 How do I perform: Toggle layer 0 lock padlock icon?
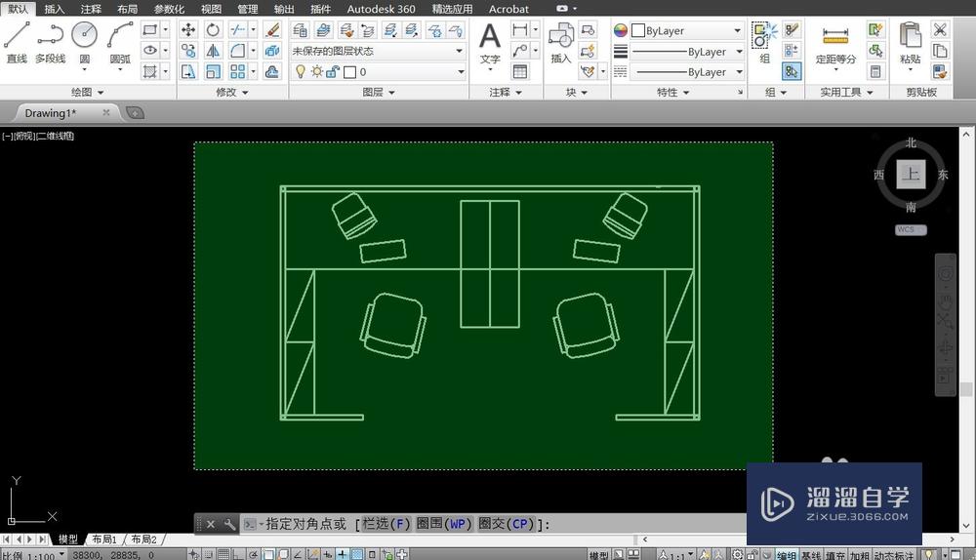click(x=333, y=71)
